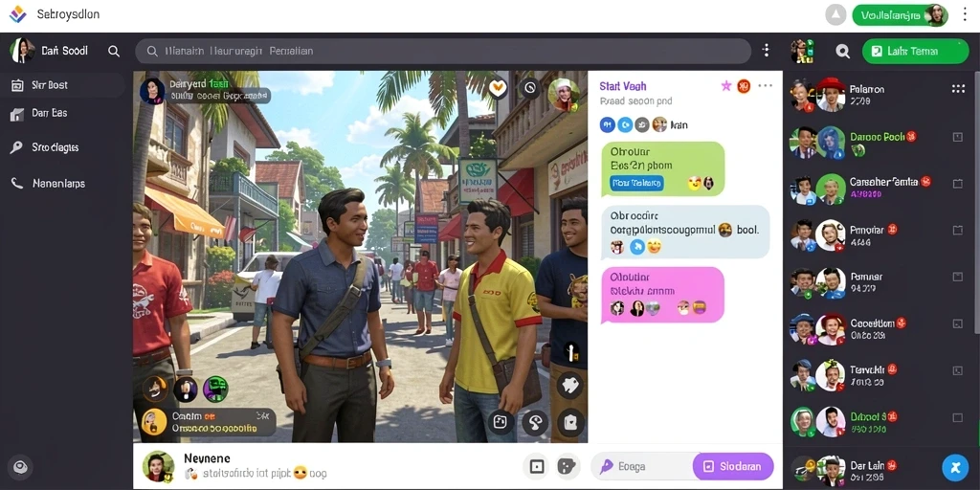The height and width of the screenshot is (490, 980).
Task: Select the green chat message bubble
Action: (x=662, y=168)
